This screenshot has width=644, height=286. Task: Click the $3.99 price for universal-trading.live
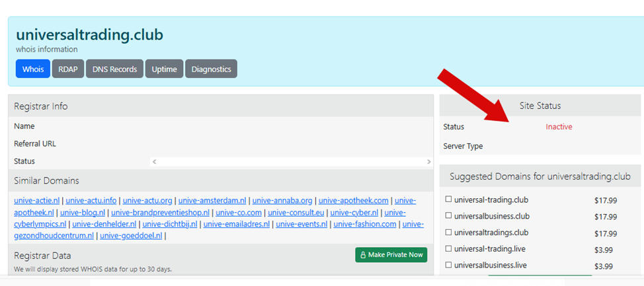(x=604, y=250)
